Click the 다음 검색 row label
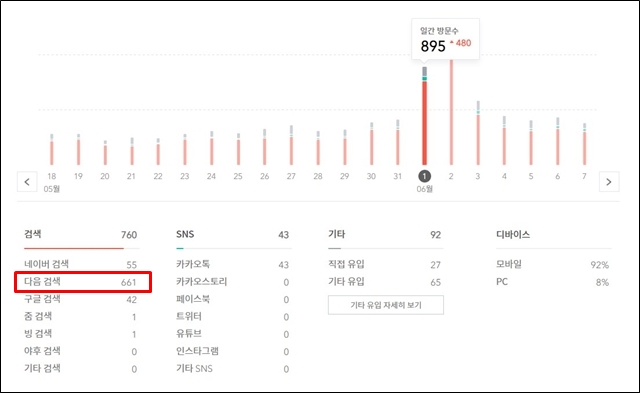This screenshot has height=393, width=640. pos(42,282)
